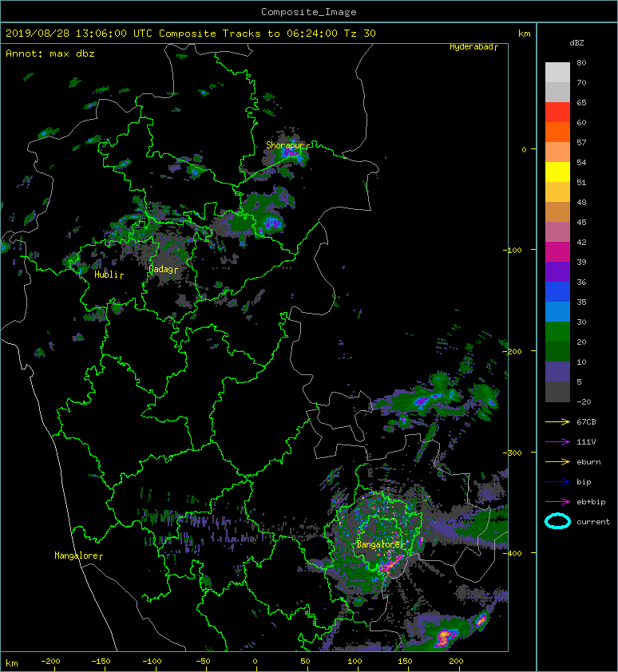
Task: Click the 65 dBZ red color swatch
Action: [557, 112]
